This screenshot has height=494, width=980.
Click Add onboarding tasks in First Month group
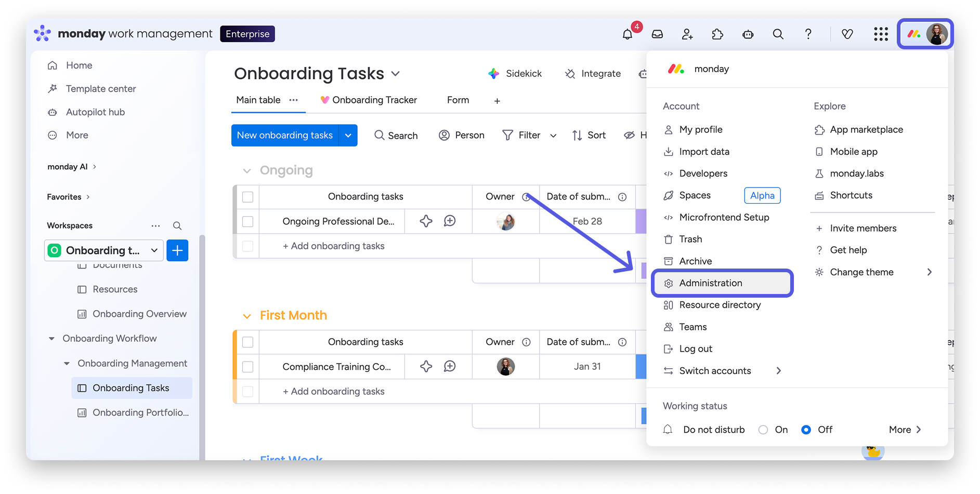coord(333,391)
